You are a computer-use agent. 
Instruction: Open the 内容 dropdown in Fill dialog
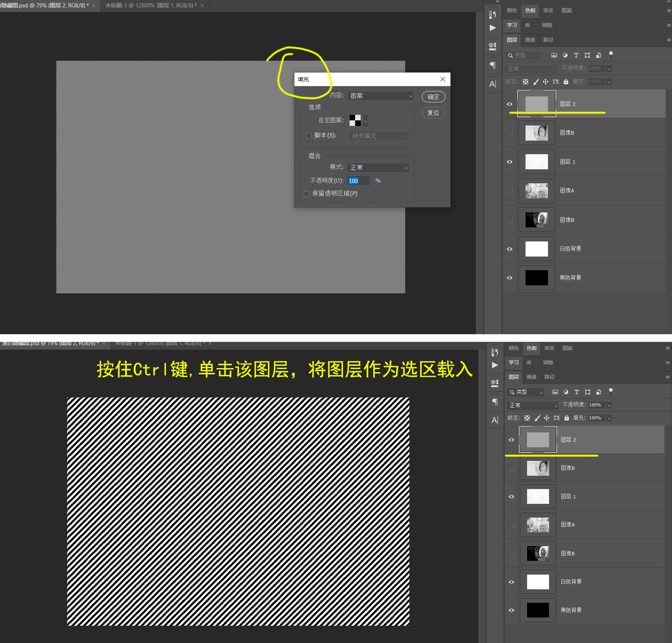(380, 96)
